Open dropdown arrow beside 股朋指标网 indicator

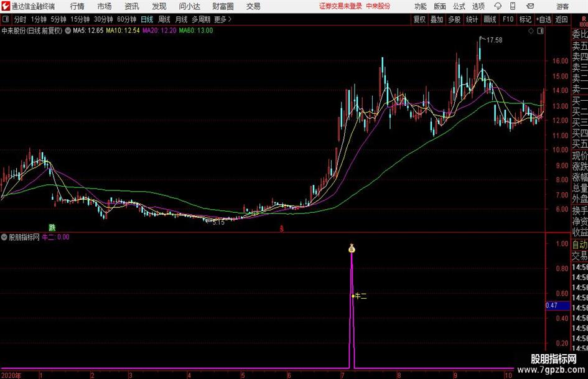tap(4, 237)
